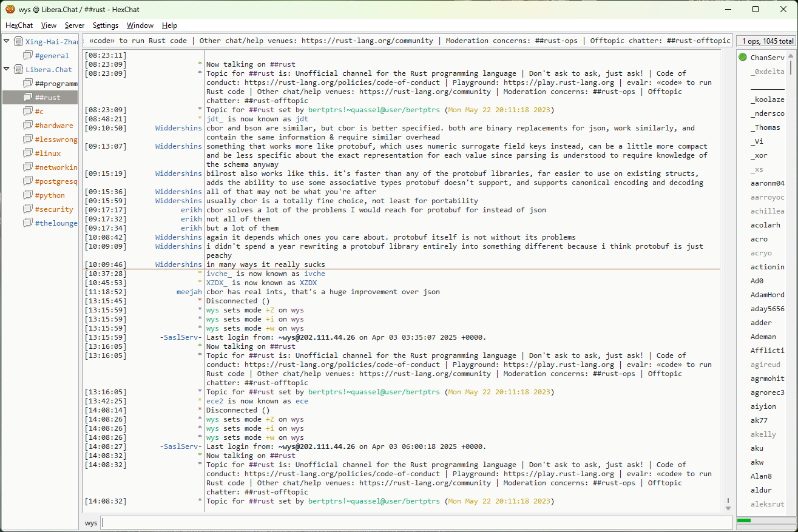Click the server icon next to Libera.Chat
This screenshot has height=532, width=798.
coord(18,70)
